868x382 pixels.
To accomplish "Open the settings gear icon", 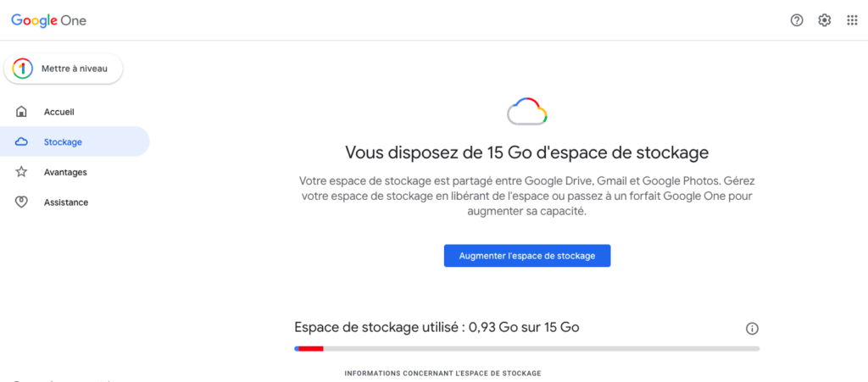I will coord(824,20).
